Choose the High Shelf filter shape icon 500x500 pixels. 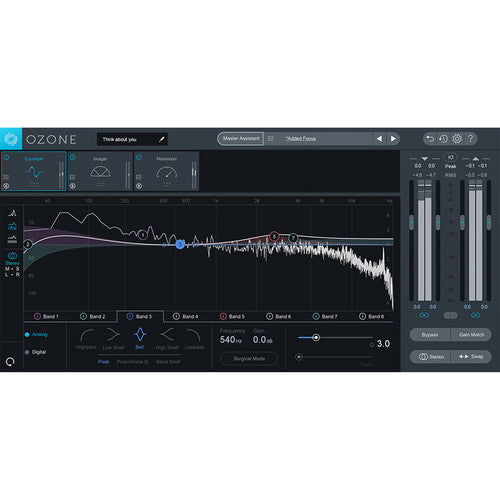pyautogui.click(x=167, y=335)
